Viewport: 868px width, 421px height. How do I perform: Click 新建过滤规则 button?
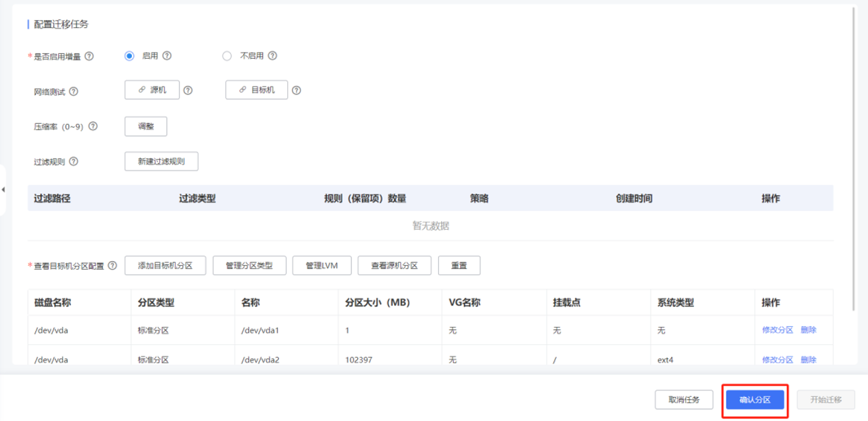click(x=161, y=161)
